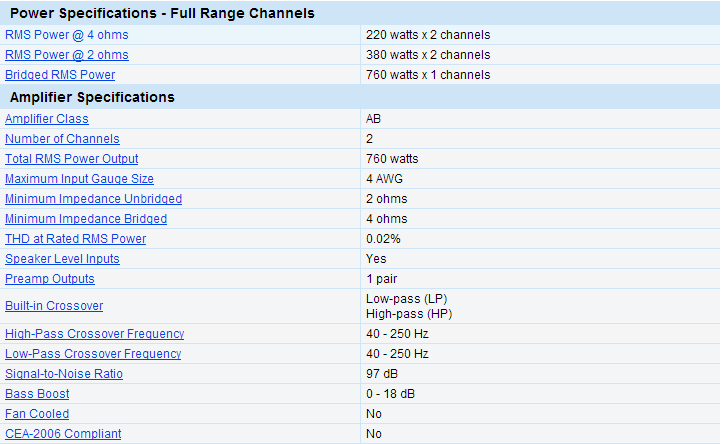Click the Speaker Level Inputs link

pyautogui.click(x=62, y=259)
